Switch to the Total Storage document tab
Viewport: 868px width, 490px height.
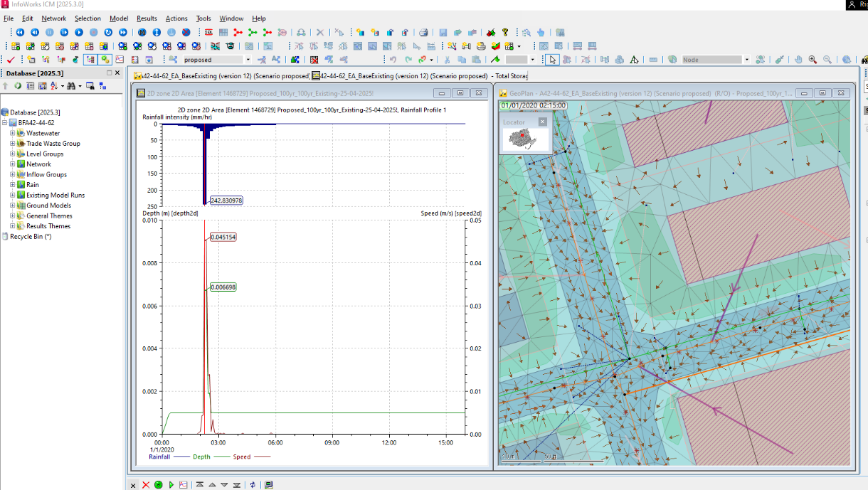420,76
